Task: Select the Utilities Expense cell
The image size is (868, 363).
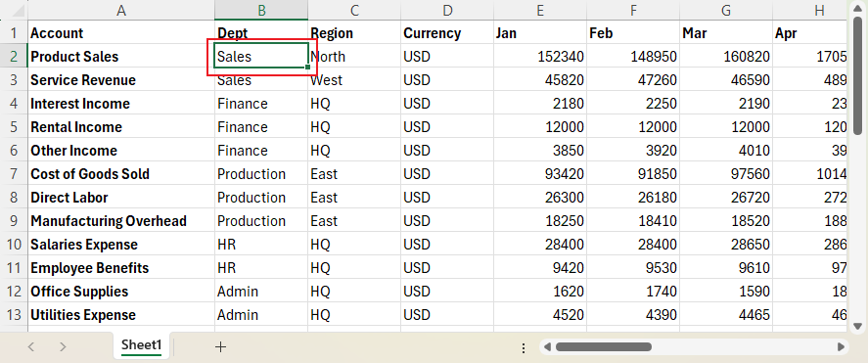Action: click(x=121, y=315)
